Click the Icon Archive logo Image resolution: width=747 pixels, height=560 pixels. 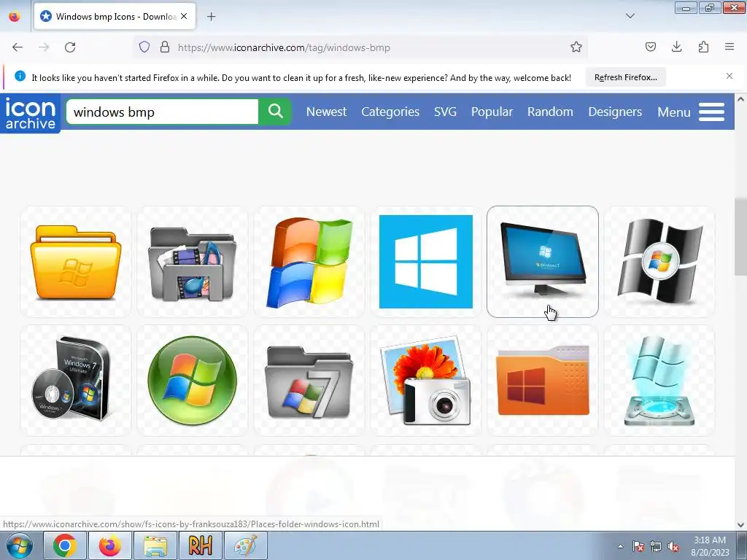click(31, 113)
